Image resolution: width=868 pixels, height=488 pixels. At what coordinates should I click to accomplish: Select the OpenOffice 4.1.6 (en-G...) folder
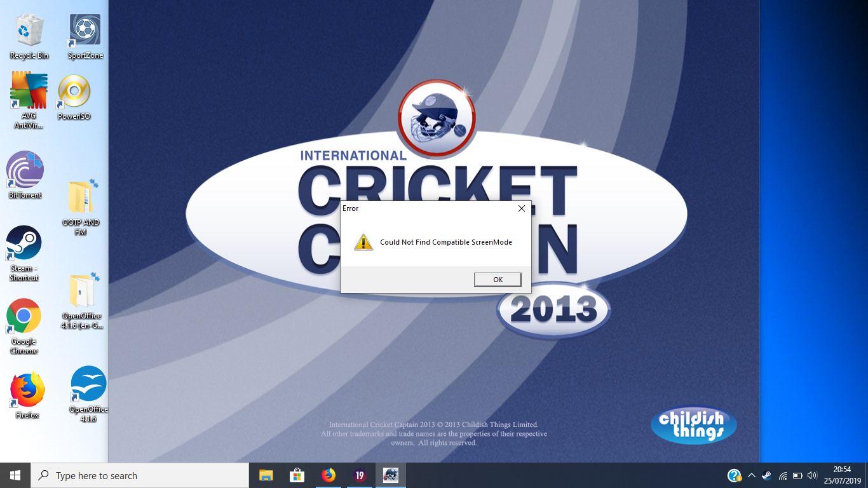(82, 301)
